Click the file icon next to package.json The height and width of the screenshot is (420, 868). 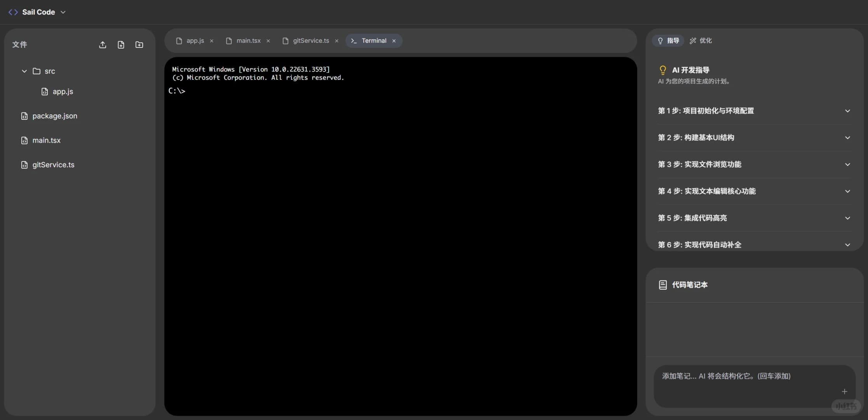click(24, 116)
